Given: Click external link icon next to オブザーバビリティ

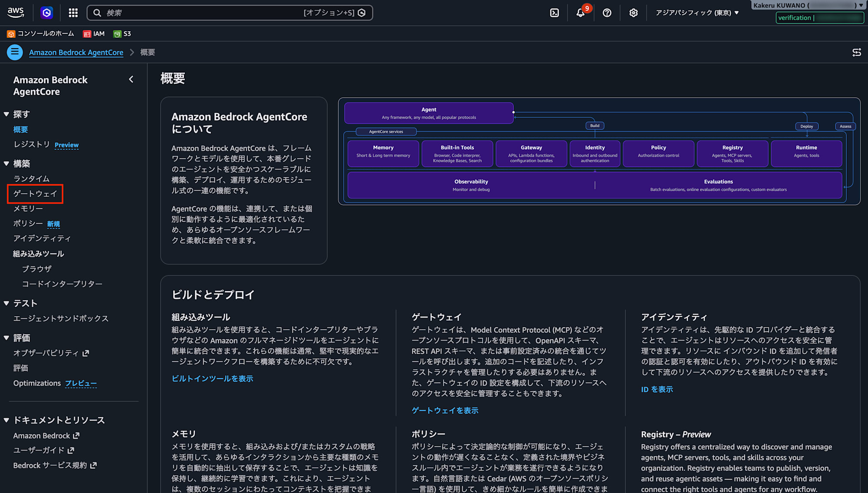Looking at the screenshot, I should pos(86,353).
